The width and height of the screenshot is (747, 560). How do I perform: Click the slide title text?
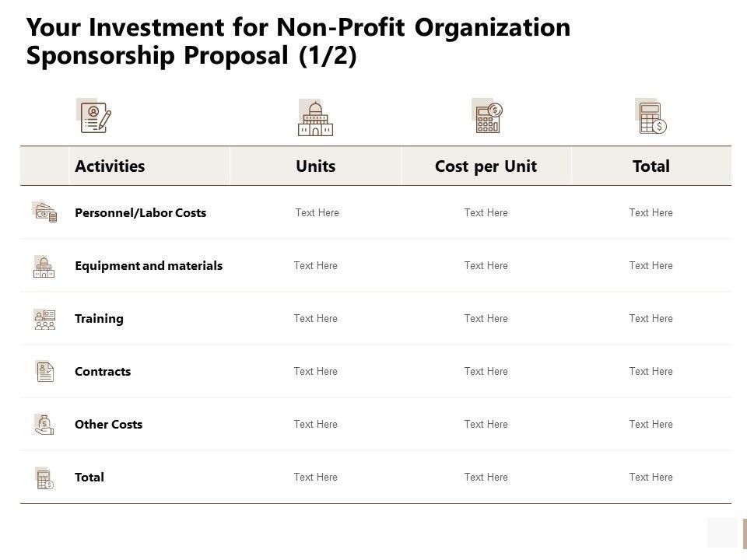coord(298,42)
